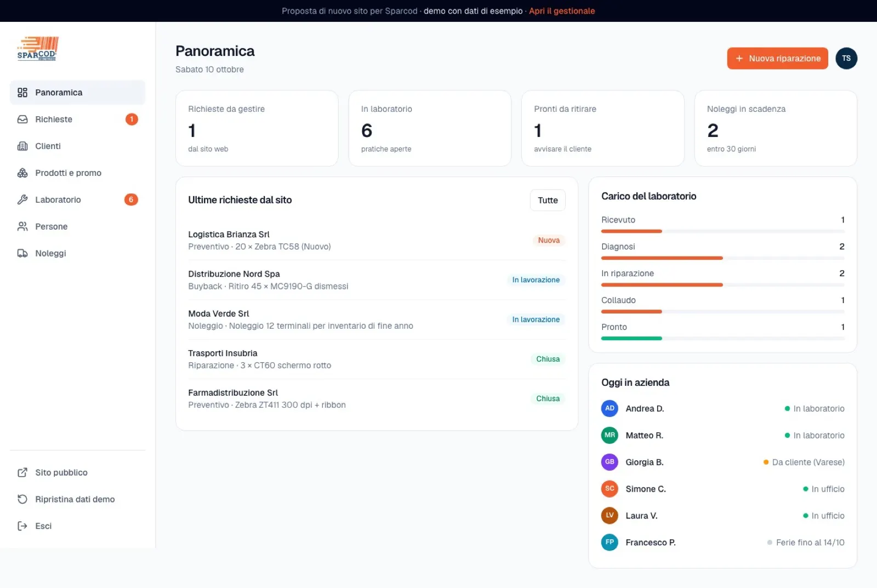
Task: Open Panoramica dashboard grid icon
Action: pos(22,93)
